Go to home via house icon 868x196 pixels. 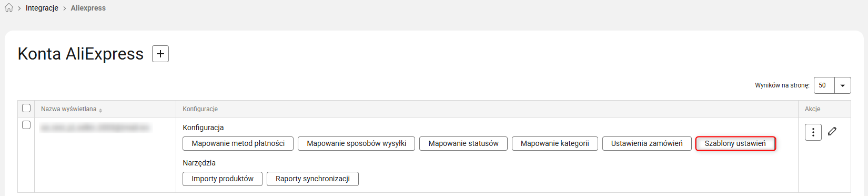coord(9,8)
